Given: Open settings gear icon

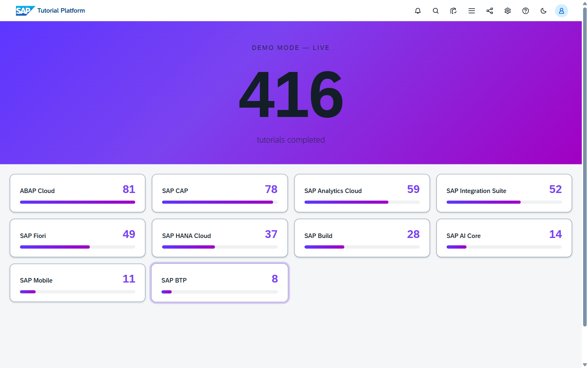Looking at the screenshot, I should (508, 11).
